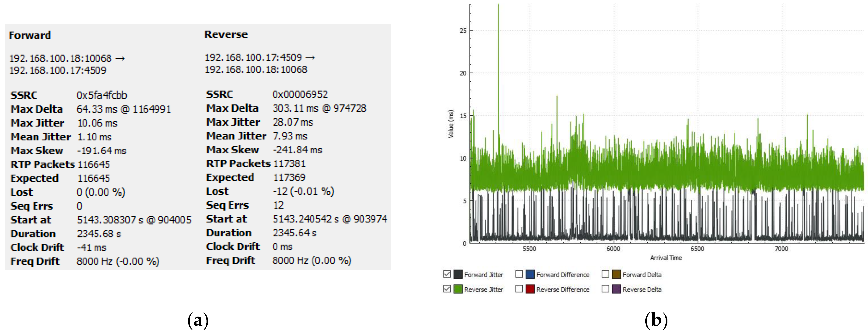
Task: Enable the Forward Difference checkbox
Action: pos(519,274)
